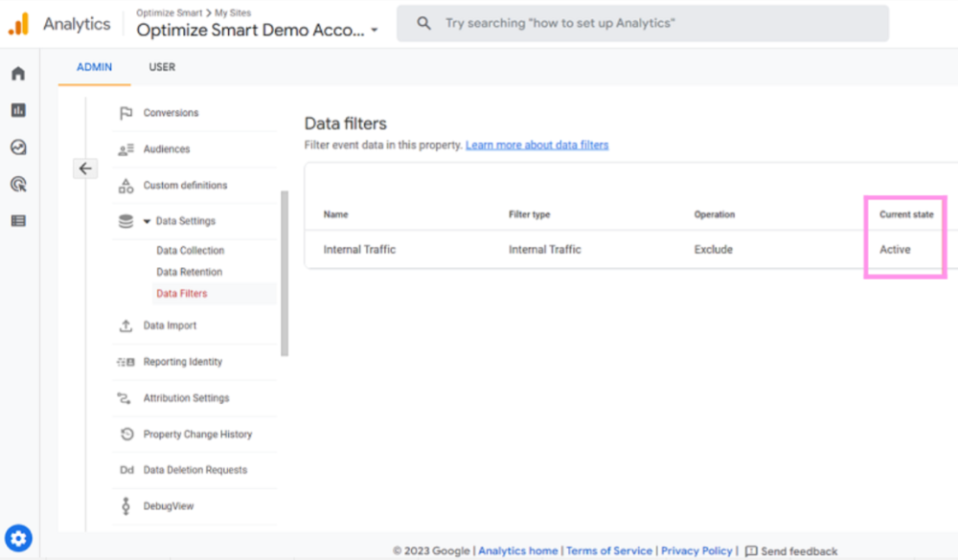This screenshot has height=560, width=958.
Task: Click the Admin gear icon
Action: point(18,538)
